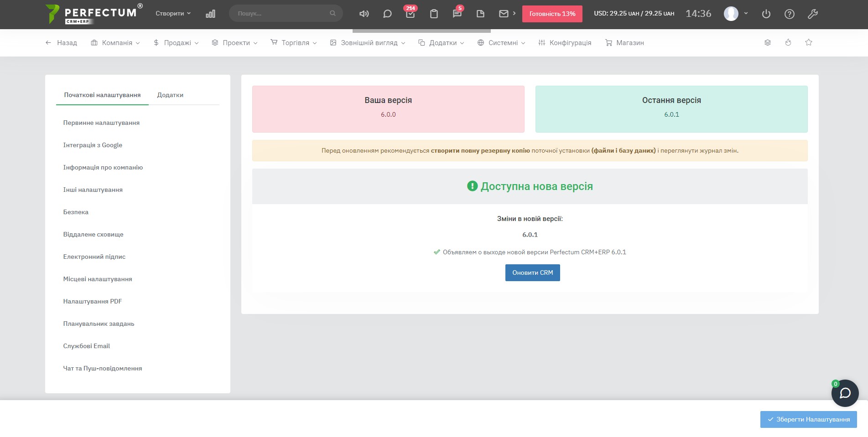Open Інтеграція з Google settings
Image resolution: width=868 pixels, height=437 pixels.
coord(93,145)
